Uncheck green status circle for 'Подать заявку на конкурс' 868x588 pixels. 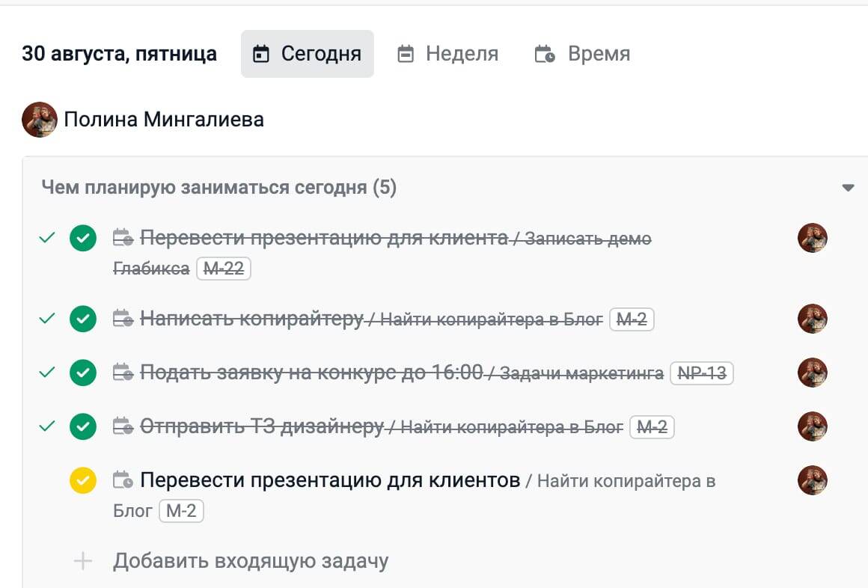(83, 373)
